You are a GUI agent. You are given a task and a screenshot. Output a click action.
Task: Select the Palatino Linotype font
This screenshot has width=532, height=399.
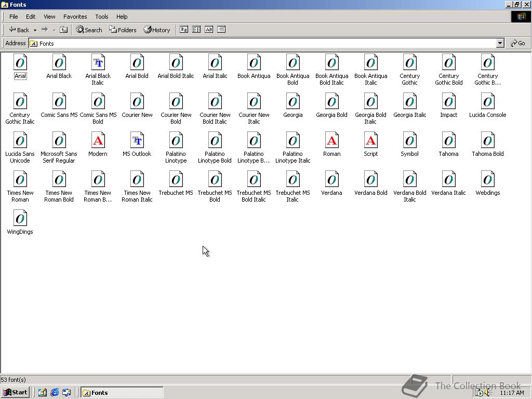[x=176, y=148]
